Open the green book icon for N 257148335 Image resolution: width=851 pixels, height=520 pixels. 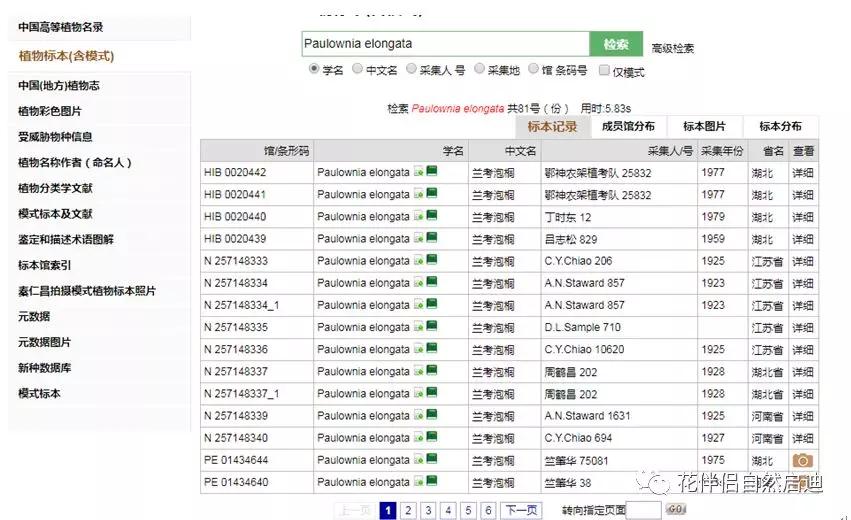[431, 326]
